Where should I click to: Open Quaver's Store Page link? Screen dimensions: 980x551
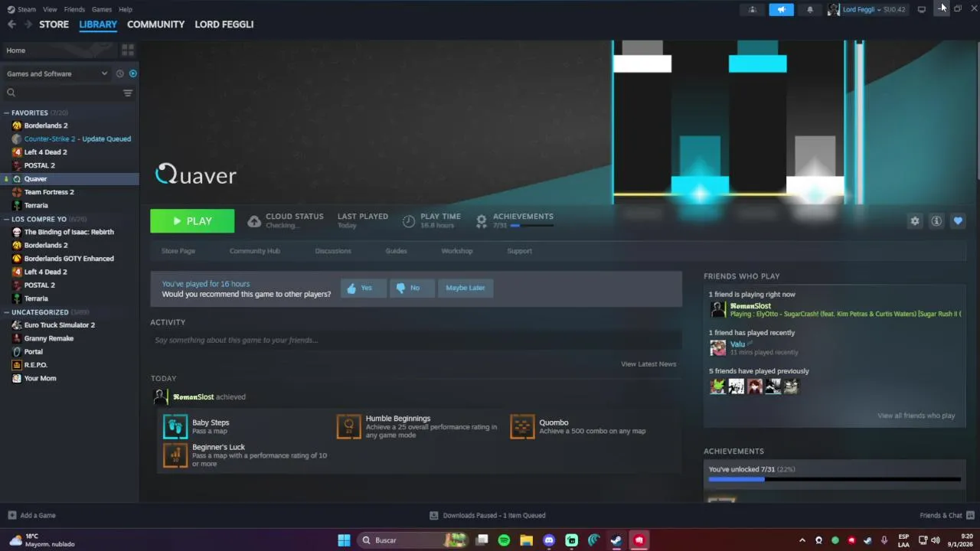pyautogui.click(x=178, y=251)
